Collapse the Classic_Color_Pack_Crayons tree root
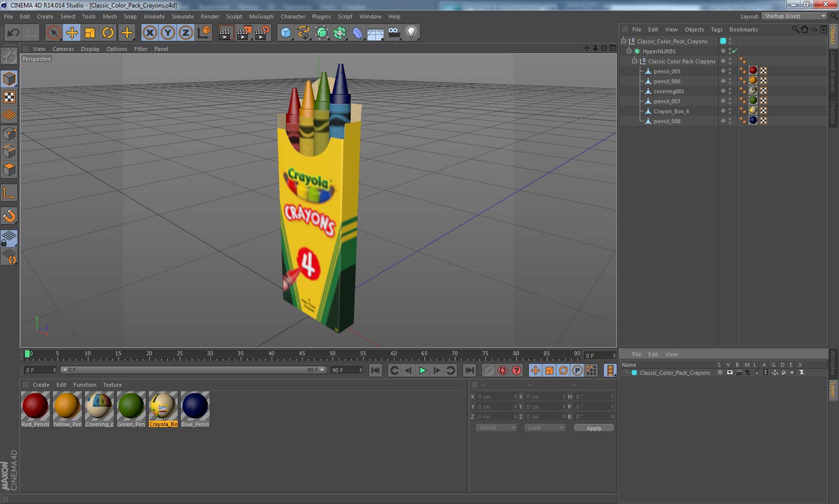 point(624,41)
